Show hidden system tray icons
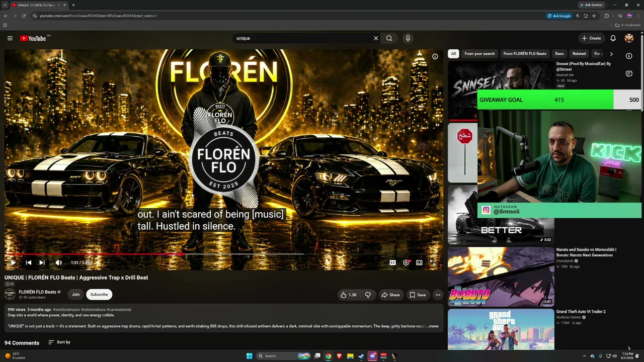 click(x=584, y=356)
